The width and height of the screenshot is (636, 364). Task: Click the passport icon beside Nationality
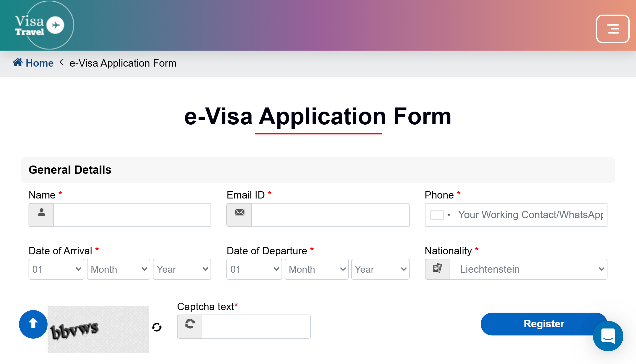[x=438, y=269]
